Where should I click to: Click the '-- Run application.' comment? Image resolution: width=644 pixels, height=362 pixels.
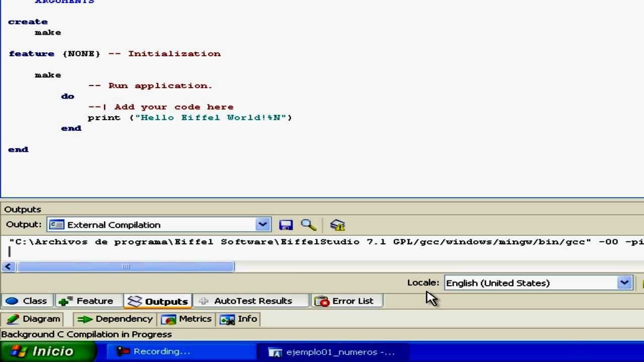pyautogui.click(x=150, y=85)
